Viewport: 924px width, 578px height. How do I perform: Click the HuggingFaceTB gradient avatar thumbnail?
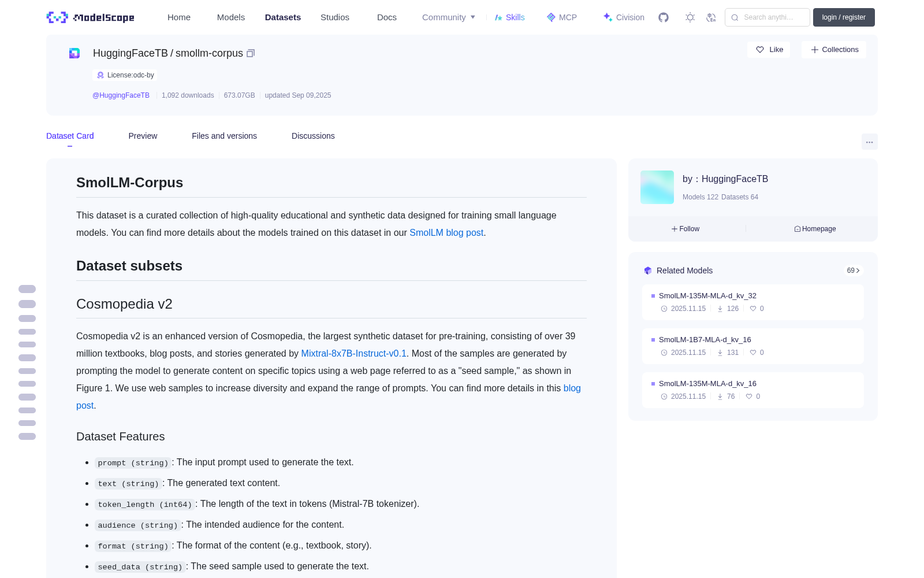click(657, 187)
